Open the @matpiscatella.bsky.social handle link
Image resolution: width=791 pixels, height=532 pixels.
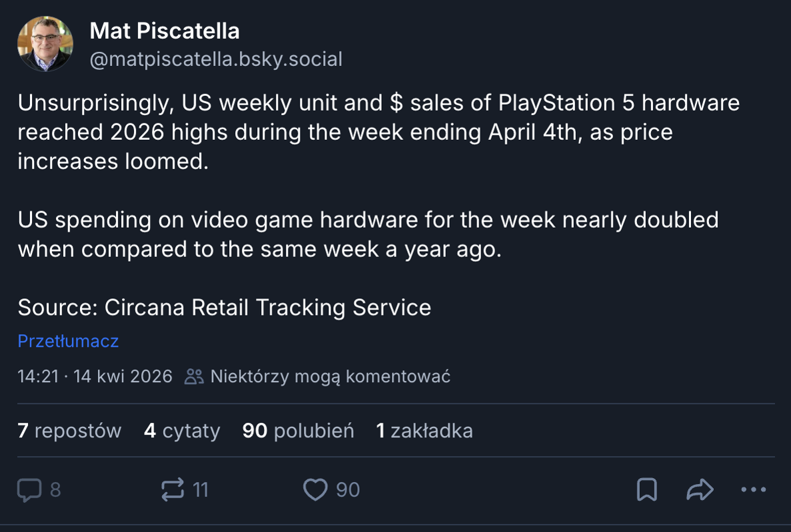[x=216, y=60]
